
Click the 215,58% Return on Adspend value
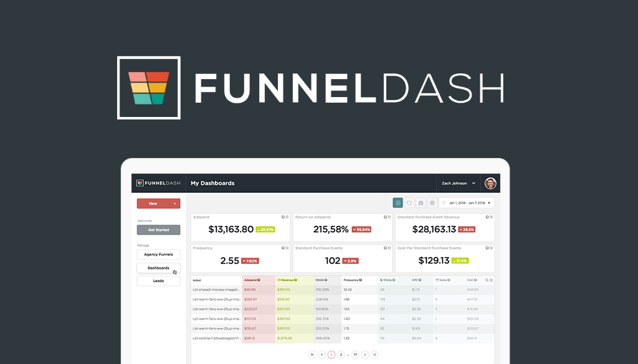(331, 229)
